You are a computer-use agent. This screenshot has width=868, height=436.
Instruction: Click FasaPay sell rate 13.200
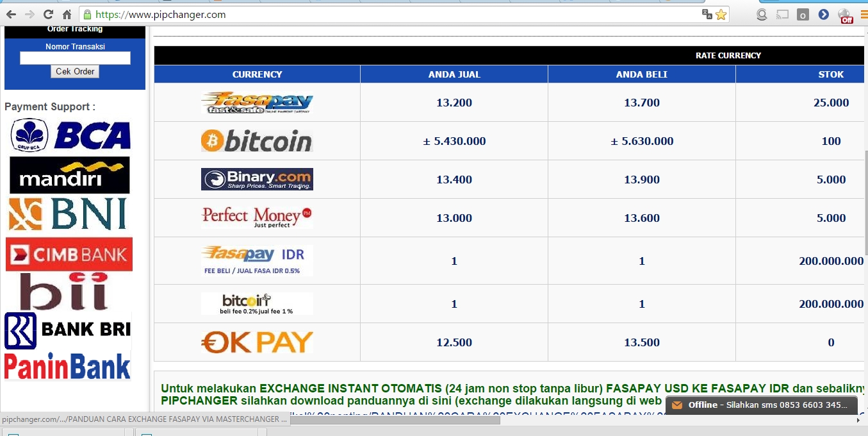point(454,103)
